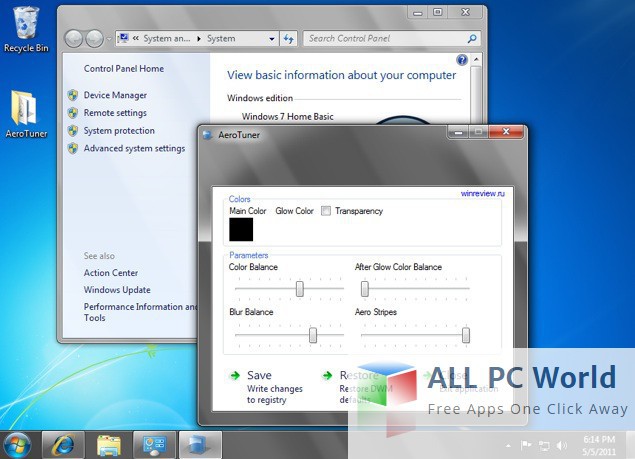Minimize the AeroTuner window

(x=458, y=132)
